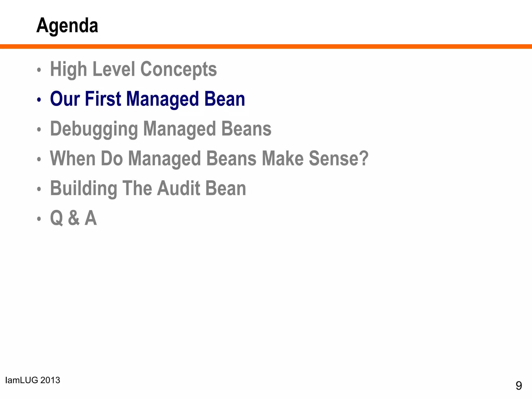Click the slide number 9
Screen dimensions: 532x399
click(519, 386)
